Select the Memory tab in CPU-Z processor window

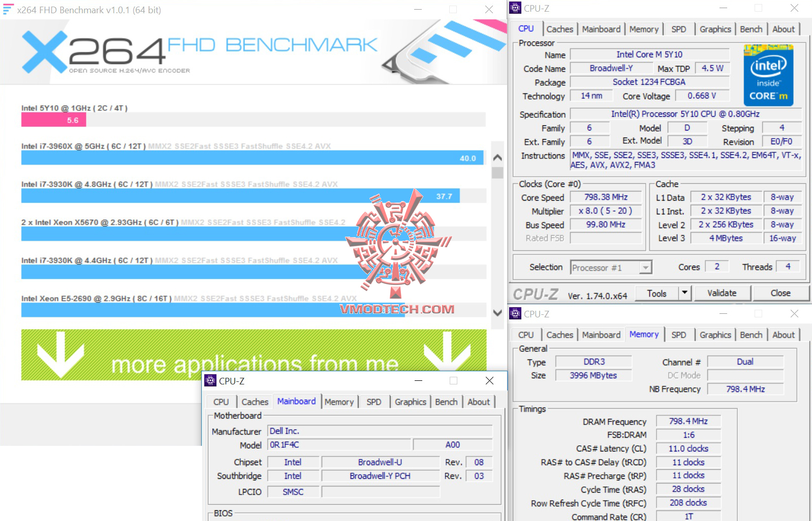644,29
